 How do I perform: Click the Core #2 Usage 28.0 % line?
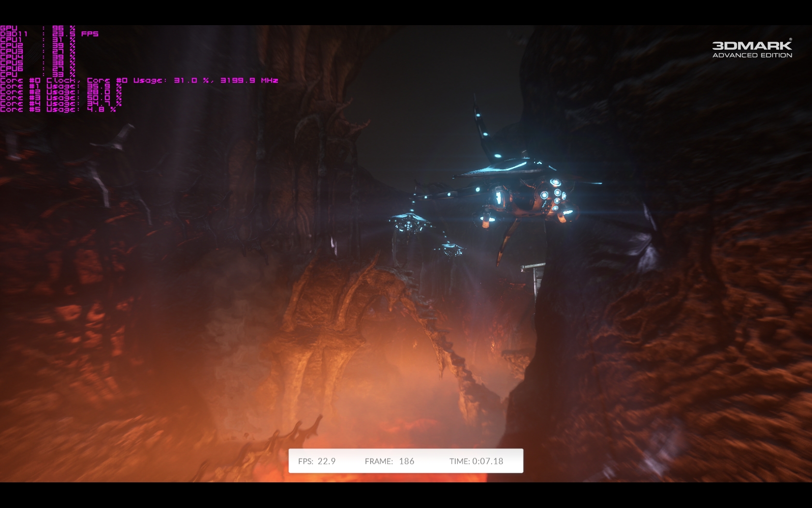pyautogui.click(x=61, y=92)
